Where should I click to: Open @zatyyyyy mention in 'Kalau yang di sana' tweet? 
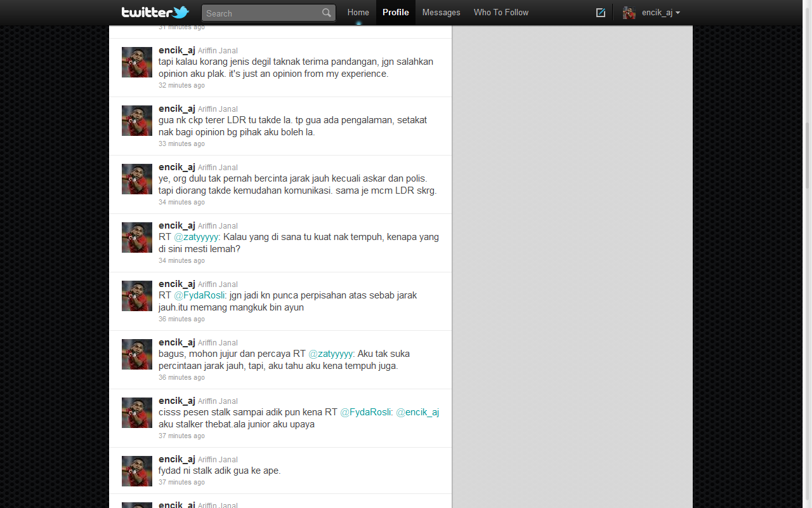(196, 237)
